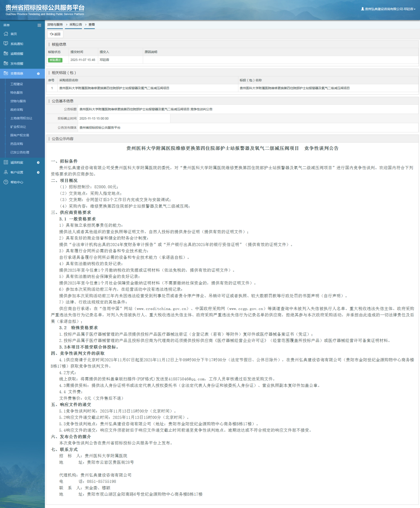Viewport: 420px width, 508px height.
Task: Click the 发布提醒 folder icon
Action: 6,63
